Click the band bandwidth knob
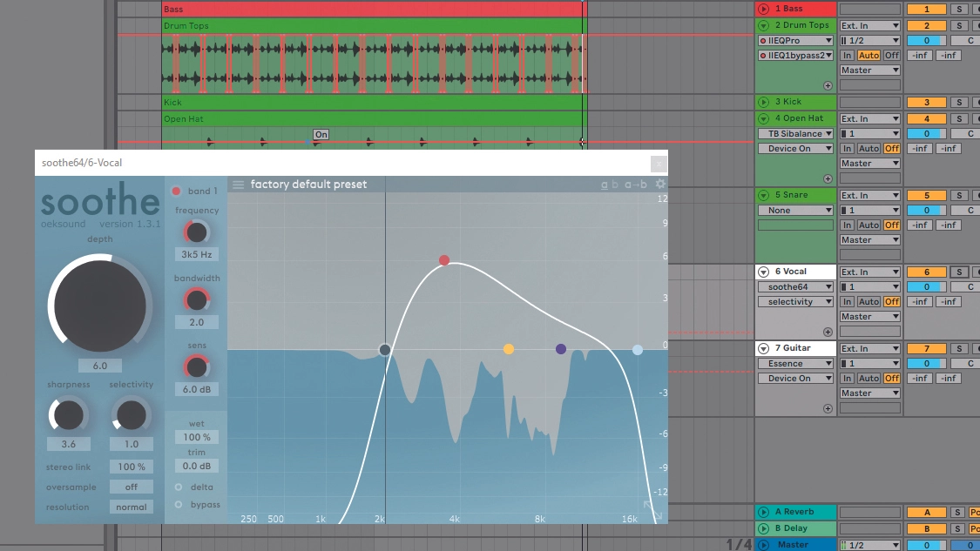Image resolution: width=980 pixels, height=551 pixels. (196, 299)
